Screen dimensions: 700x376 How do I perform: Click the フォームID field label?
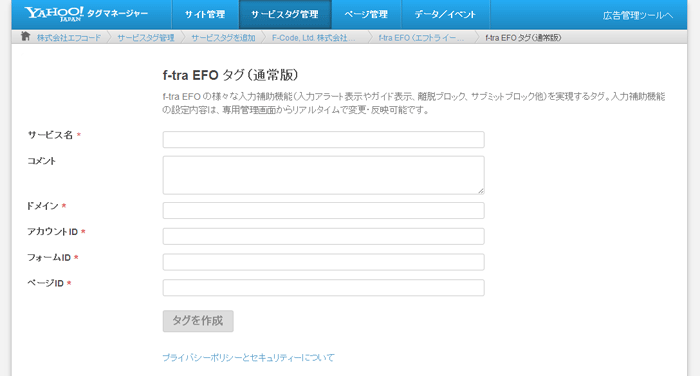tap(49, 258)
